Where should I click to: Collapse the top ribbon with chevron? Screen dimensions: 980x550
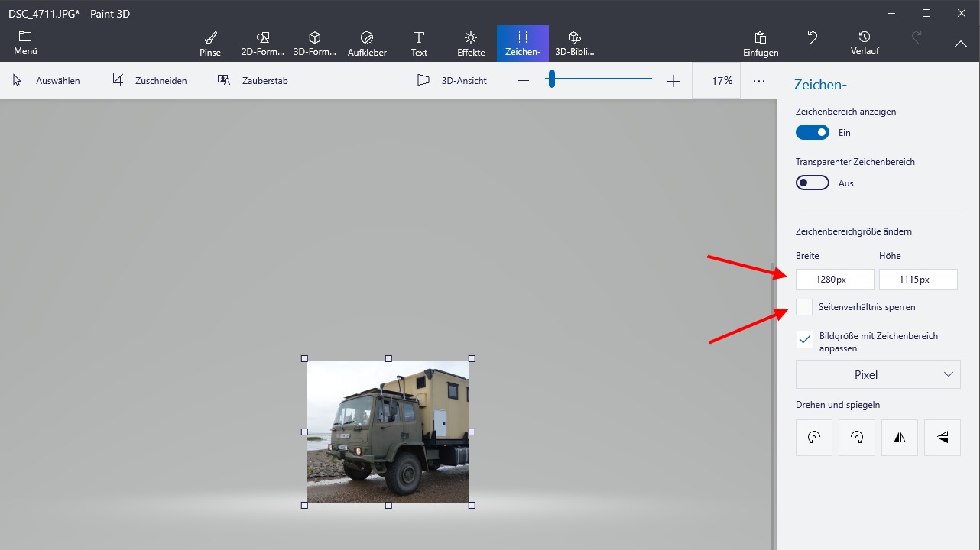tap(961, 44)
